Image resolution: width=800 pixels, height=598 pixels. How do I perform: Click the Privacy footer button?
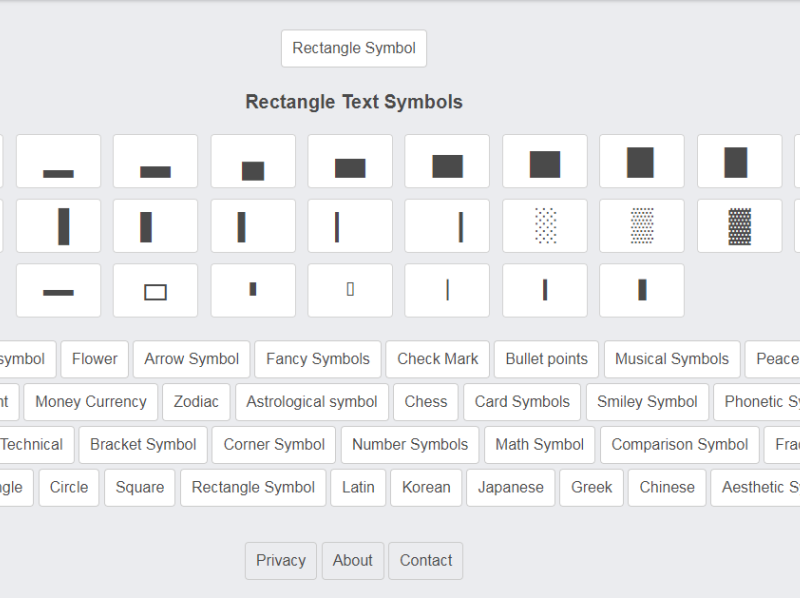(x=281, y=561)
